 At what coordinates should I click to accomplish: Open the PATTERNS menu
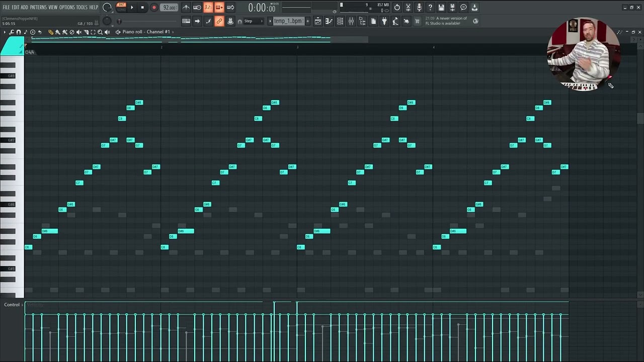pos(38,8)
